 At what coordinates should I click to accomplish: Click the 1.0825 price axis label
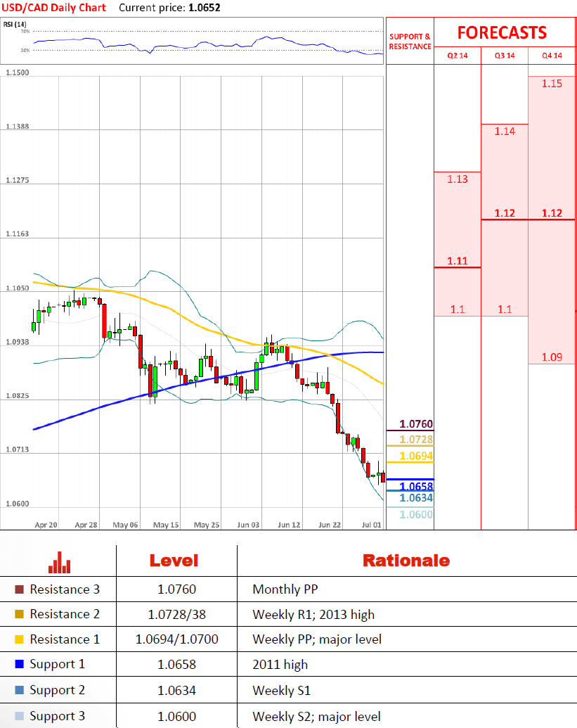click(x=17, y=395)
